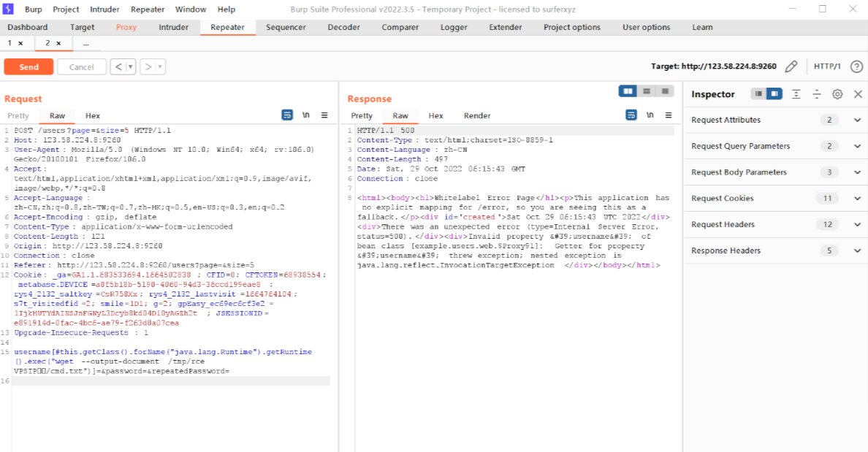Image resolution: width=868 pixels, height=452 pixels.
Task: Open the Project menu
Action: pyautogui.click(x=66, y=9)
